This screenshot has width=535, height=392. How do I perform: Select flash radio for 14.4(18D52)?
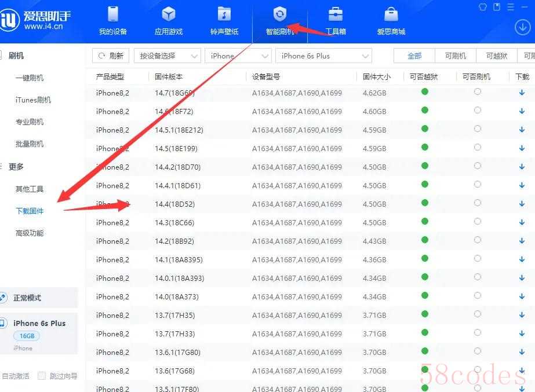tap(478, 203)
